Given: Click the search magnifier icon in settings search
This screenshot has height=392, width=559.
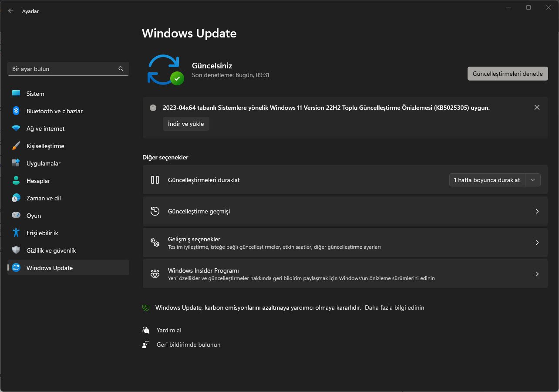Looking at the screenshot, I should click(x=121, y=69).
